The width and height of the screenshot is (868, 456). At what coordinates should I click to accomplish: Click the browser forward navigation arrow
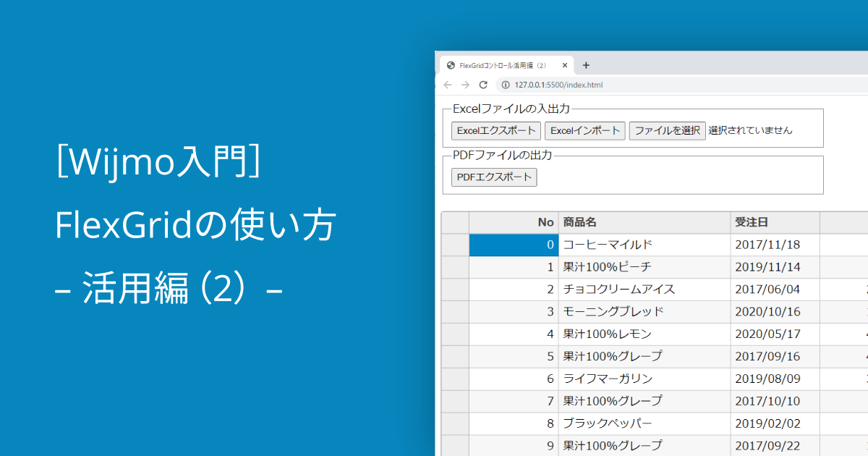click(x=465, y=85)
